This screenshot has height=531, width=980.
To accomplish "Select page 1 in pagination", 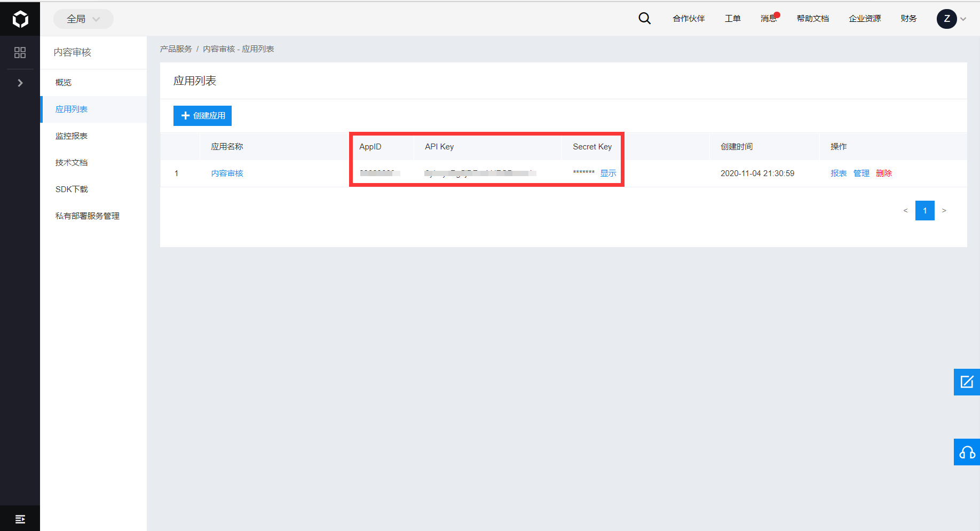I will pyautogui.click(x=925, y=211).
